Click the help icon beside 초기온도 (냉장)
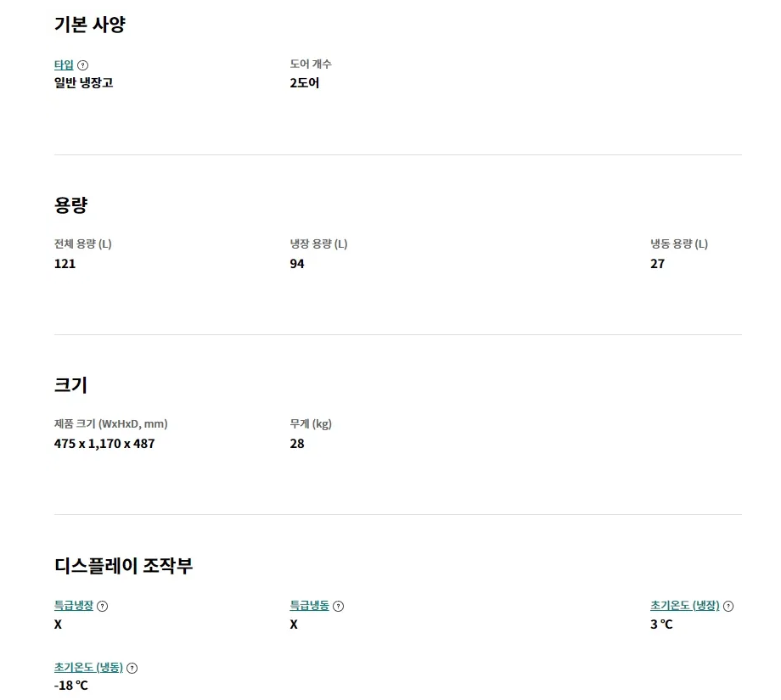 point(728,606)
